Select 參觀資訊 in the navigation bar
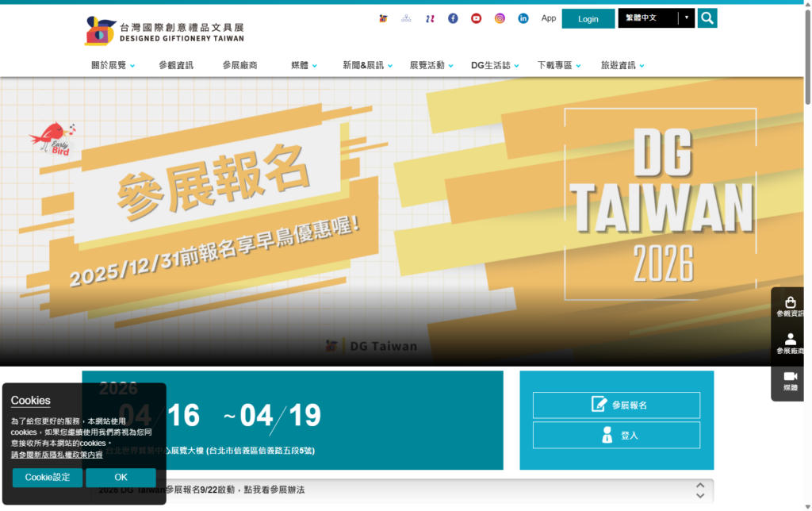812x511 pixels. pos(175,66)
